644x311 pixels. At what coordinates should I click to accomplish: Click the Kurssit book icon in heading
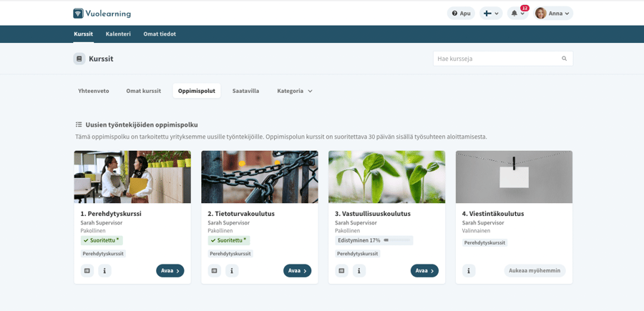[x=79, y=59]
